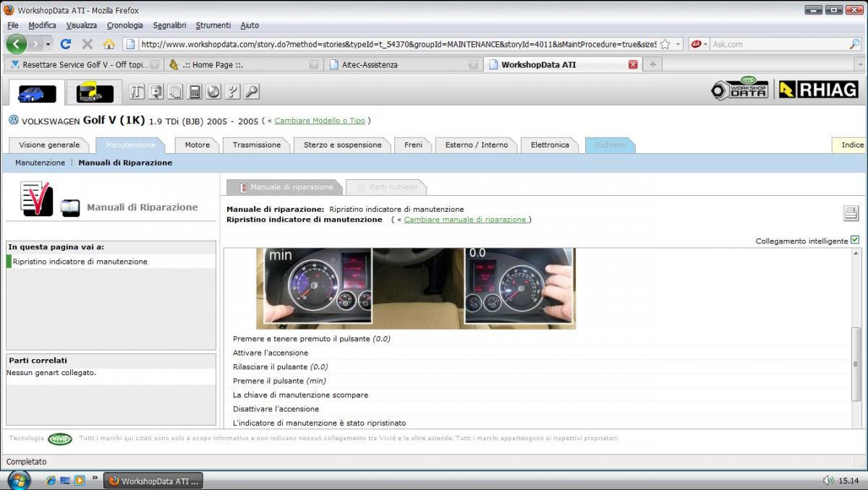The width and height of the screenshot is (868, 490).
Task: Click the Cambiare manuale di riparazione link
Action: pyautogui.click(x=467, y=219)
